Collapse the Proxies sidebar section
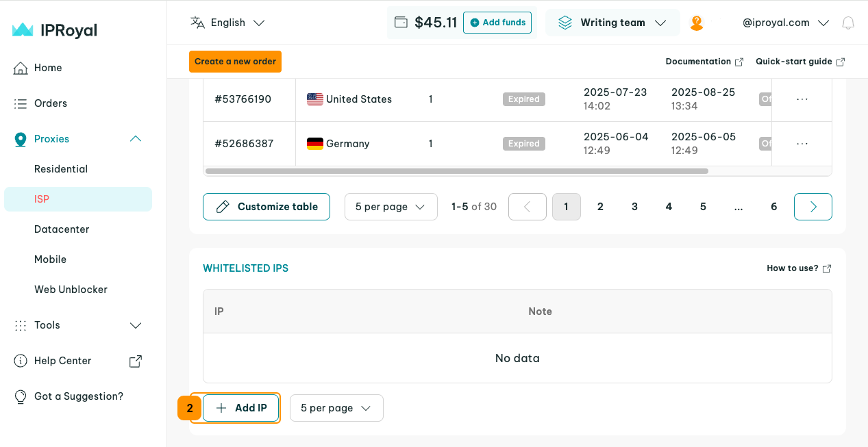Image resolution: width=868 pixels, height=447 pixels. pos(136,139)
